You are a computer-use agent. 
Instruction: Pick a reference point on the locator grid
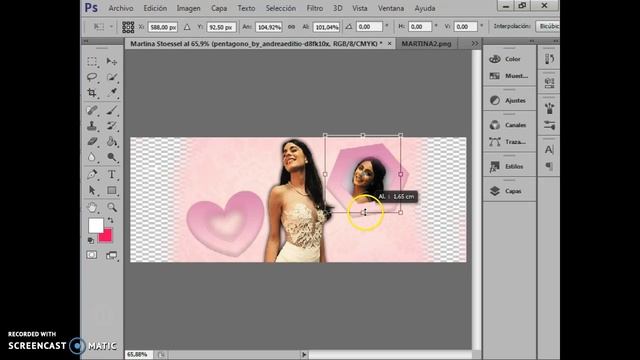(128, 27)
